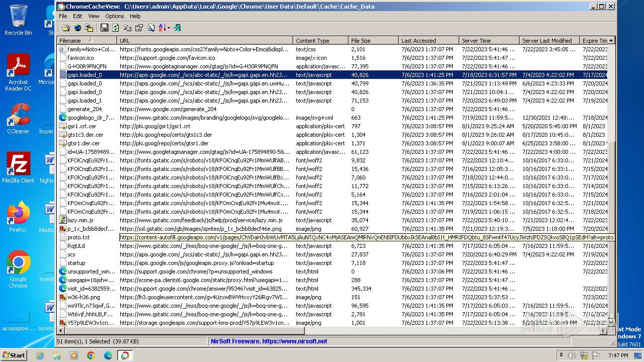
Task: Sort by the Content Type column header
Action: coord(320,41)
